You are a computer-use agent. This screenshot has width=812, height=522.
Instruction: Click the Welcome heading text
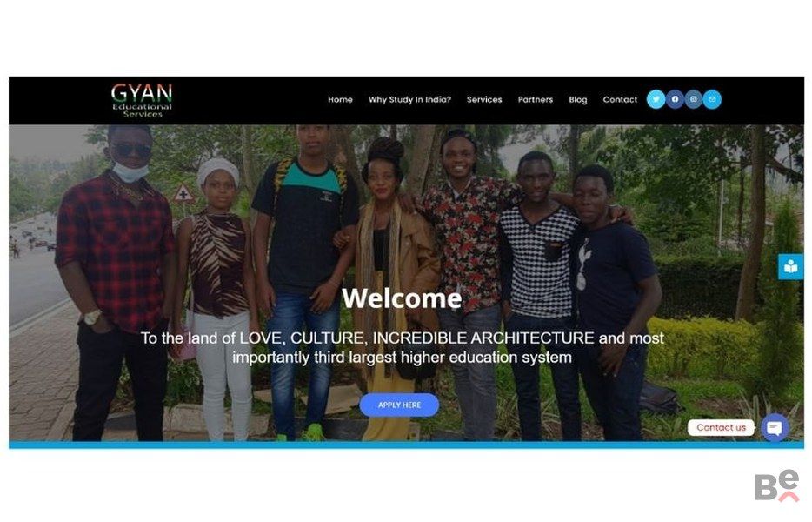coord(402,298)
